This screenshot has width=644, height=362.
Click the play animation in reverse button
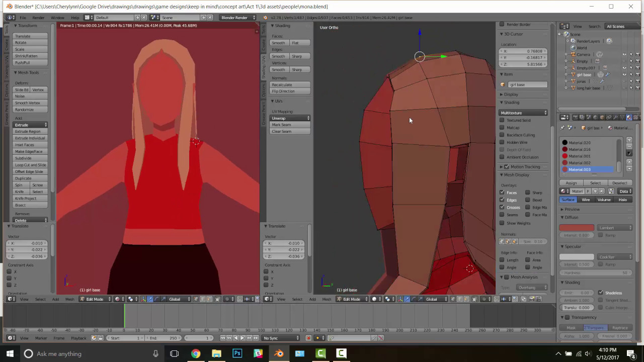click(236, 338)
